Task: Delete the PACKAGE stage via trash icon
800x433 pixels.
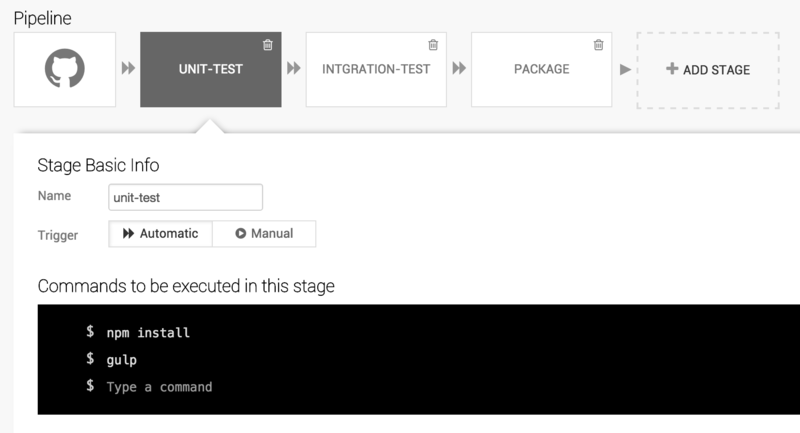Action: [x=598, y=45]
